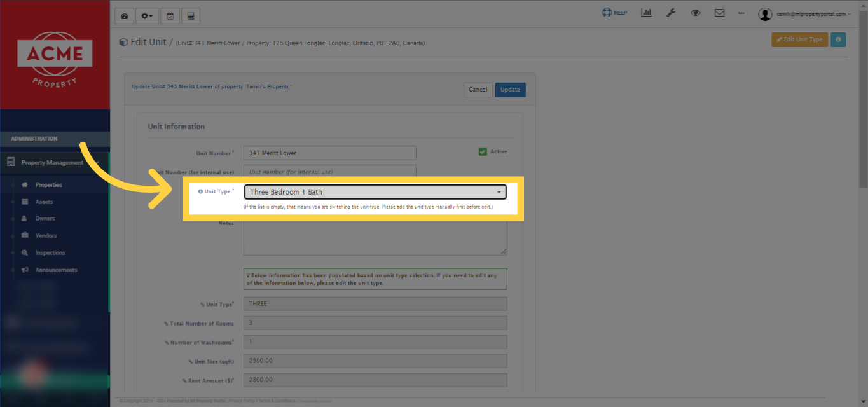The image size is (868, 407).
Task: Click inside the Notes text area
Action: [x=375, y=238]
